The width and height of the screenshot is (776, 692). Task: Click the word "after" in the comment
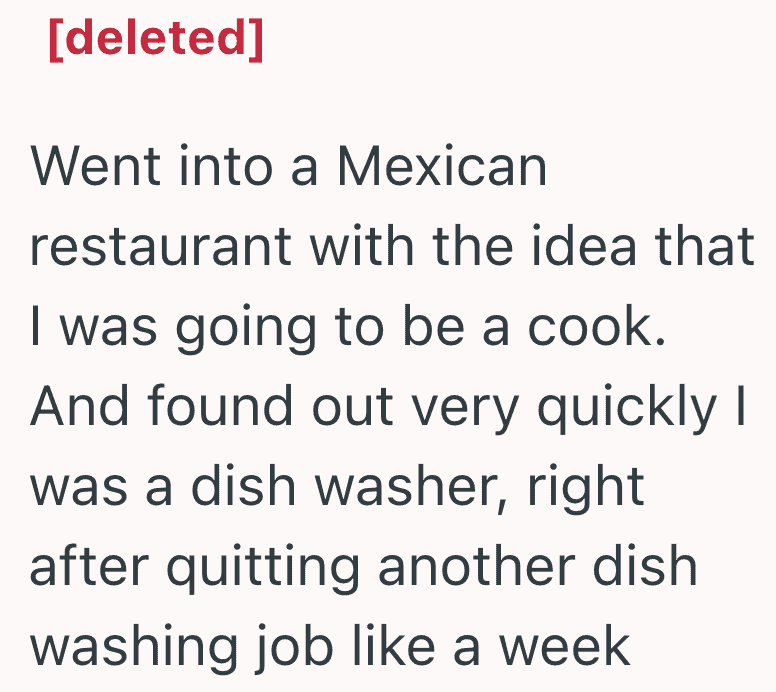click(90, 566)
